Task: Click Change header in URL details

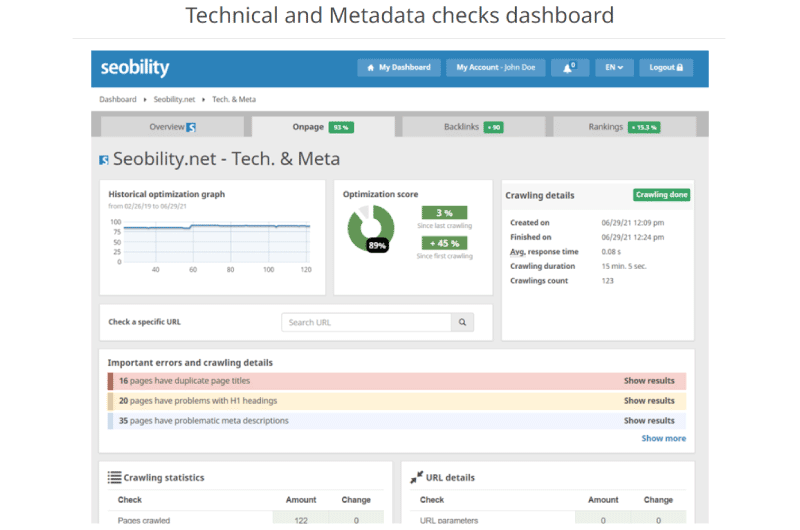Action: 658,500
